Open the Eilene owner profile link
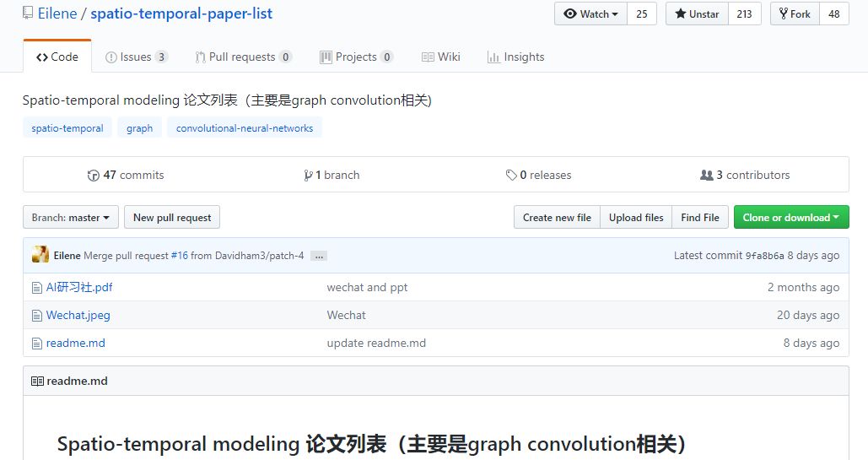Viewport: 868px width, 460px height. [57, 14]
